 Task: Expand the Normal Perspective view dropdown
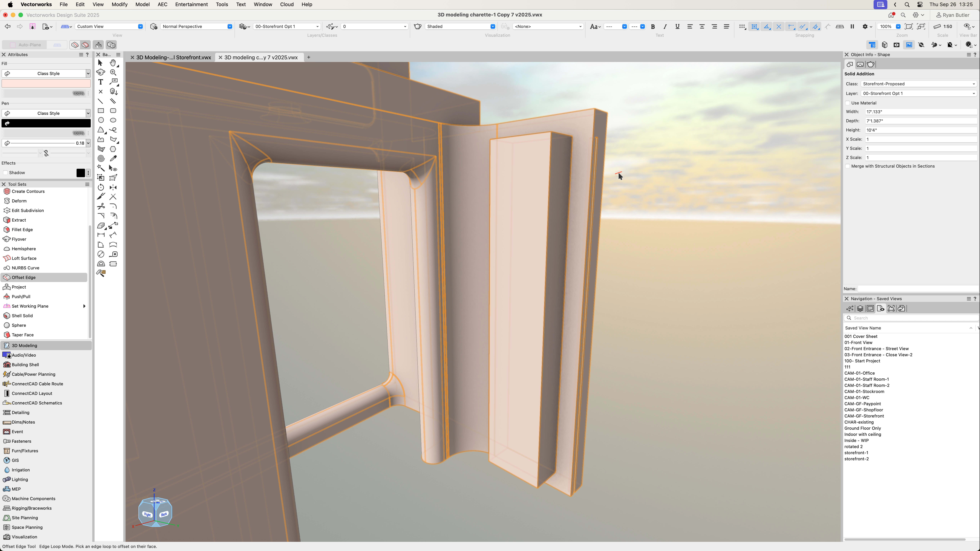(229, 26)
